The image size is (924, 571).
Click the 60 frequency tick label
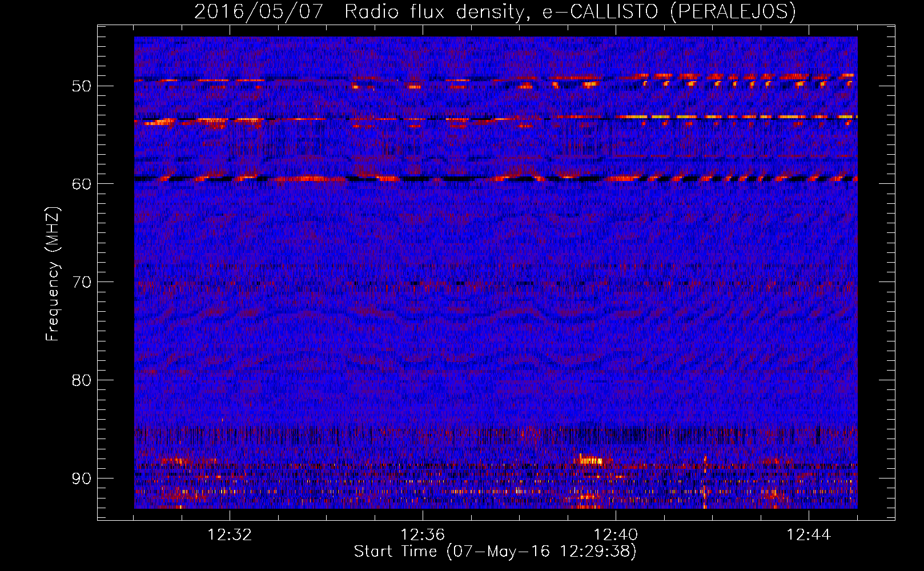pyautogui.click(x=82, y=184)
